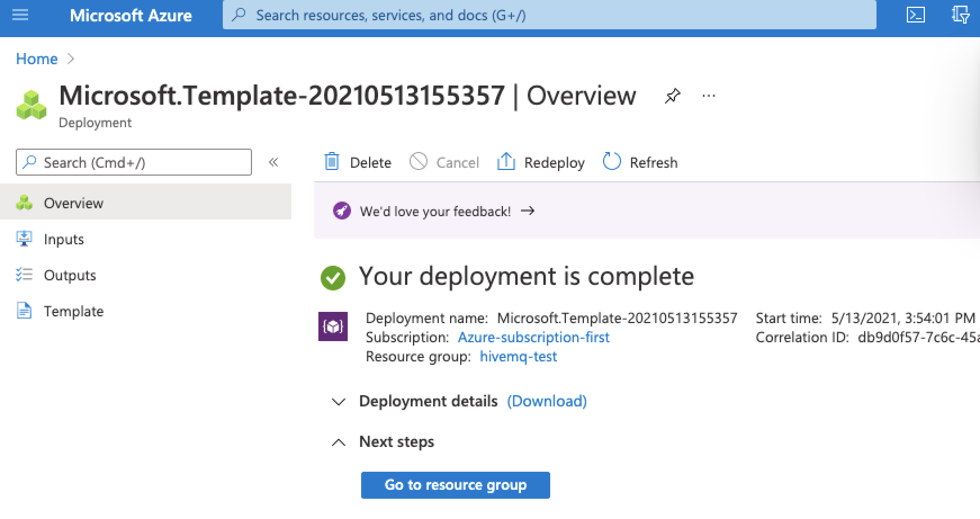Screen dimensions: 980x519
Task: Expand the Deployment details section
Action: [339, 402]
